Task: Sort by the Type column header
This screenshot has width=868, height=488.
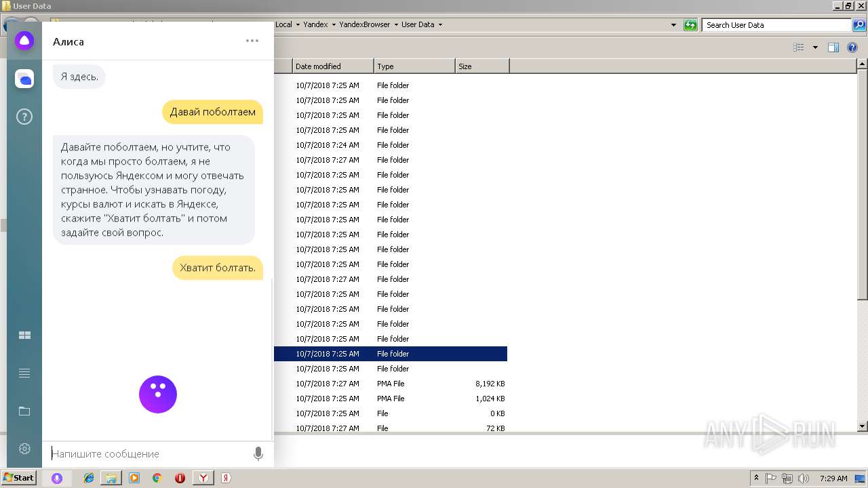Action: pos(414,66)
